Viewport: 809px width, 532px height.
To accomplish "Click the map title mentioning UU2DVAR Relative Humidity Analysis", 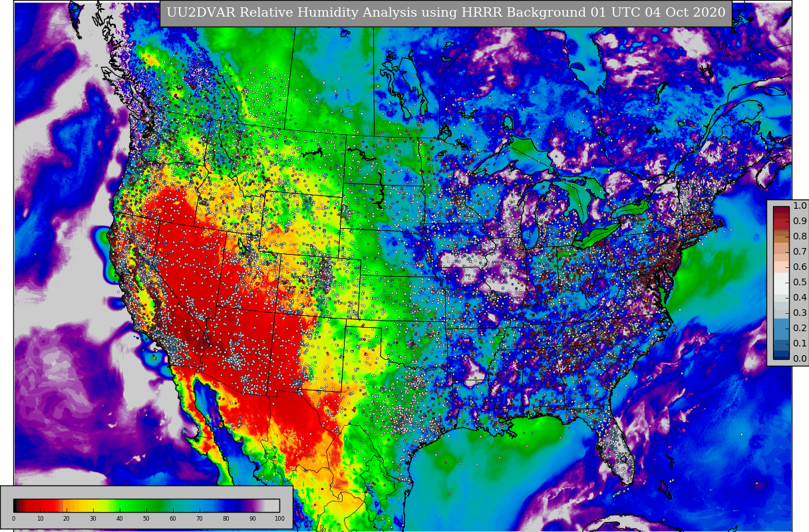I will [x=446, y=13].
